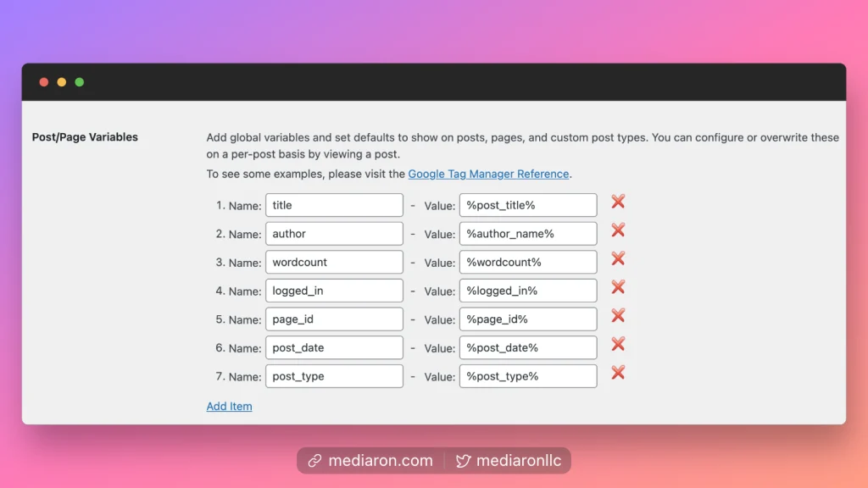Select the %page_id% value field
The height and width of the screenshot is (488, 868).
point(528,319)
